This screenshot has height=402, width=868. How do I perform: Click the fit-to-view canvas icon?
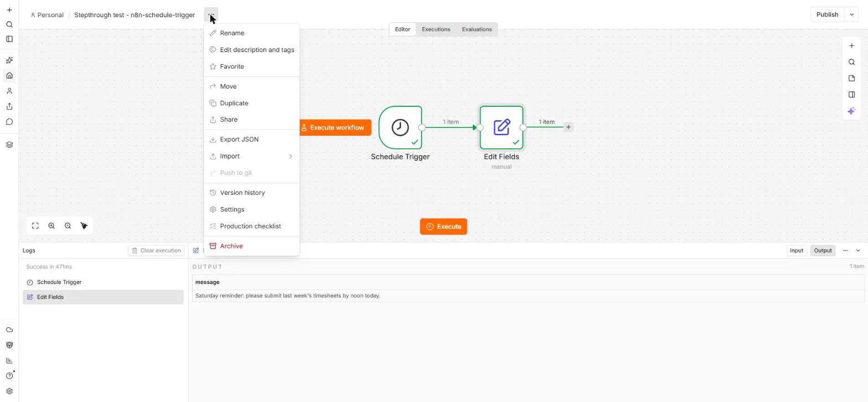[35, 226]
